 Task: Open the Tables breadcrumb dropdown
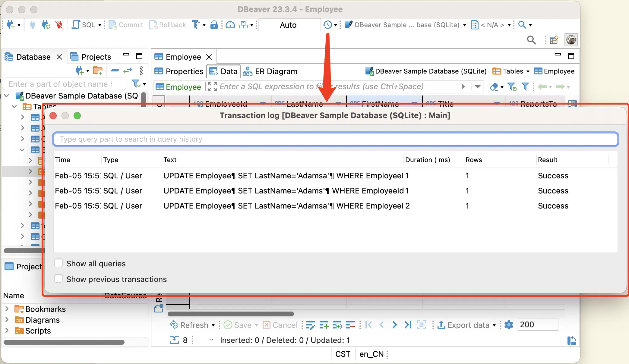coord(528,71)
